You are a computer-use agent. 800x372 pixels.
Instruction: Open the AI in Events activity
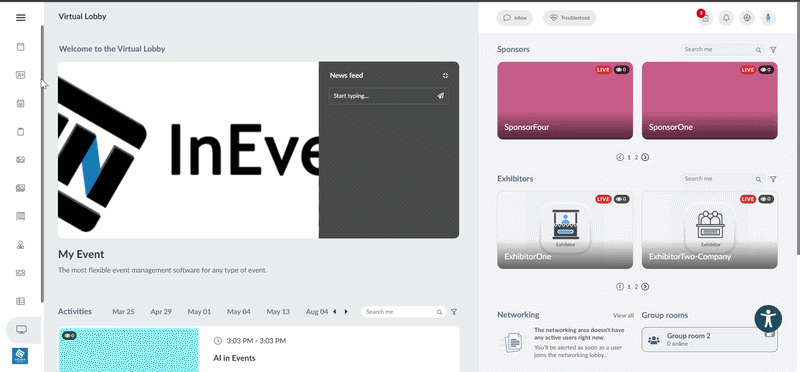click(234, 358)
